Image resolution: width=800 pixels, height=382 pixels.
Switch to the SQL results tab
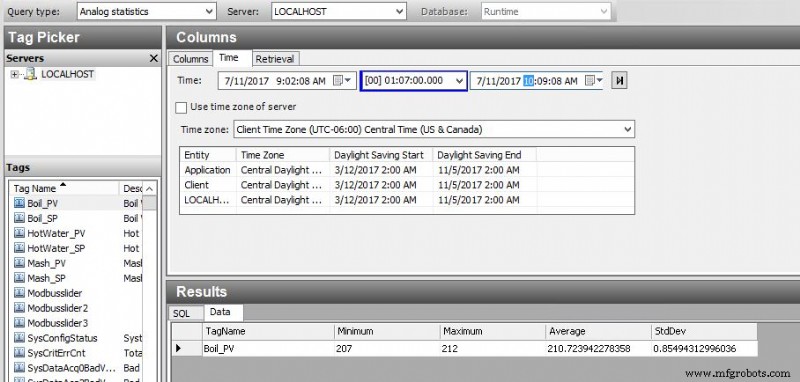[181, 313]
